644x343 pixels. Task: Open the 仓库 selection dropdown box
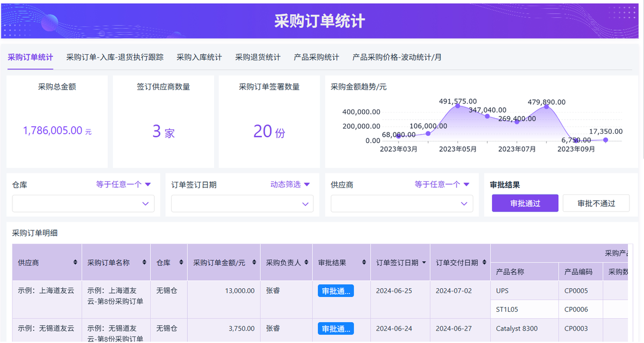(x=83, y=203)
